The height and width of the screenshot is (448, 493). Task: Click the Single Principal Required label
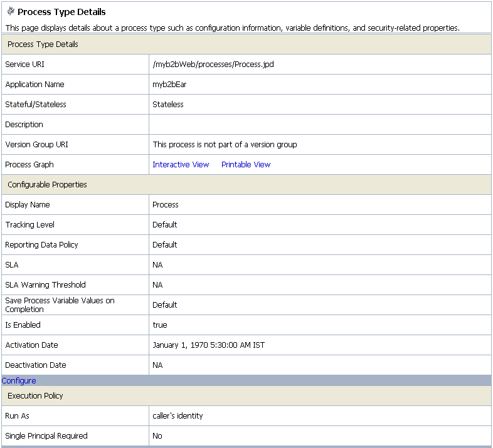[x=46, y=435]
